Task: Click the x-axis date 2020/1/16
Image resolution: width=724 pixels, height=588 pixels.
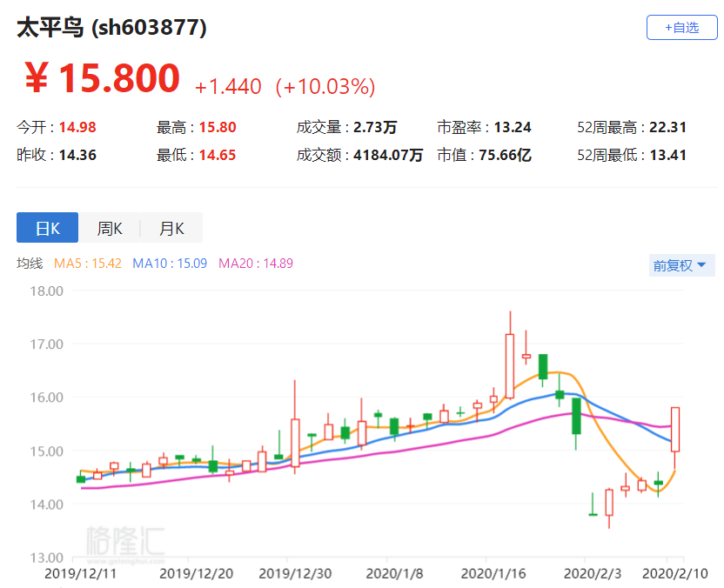Action: [x=493, y=574]
